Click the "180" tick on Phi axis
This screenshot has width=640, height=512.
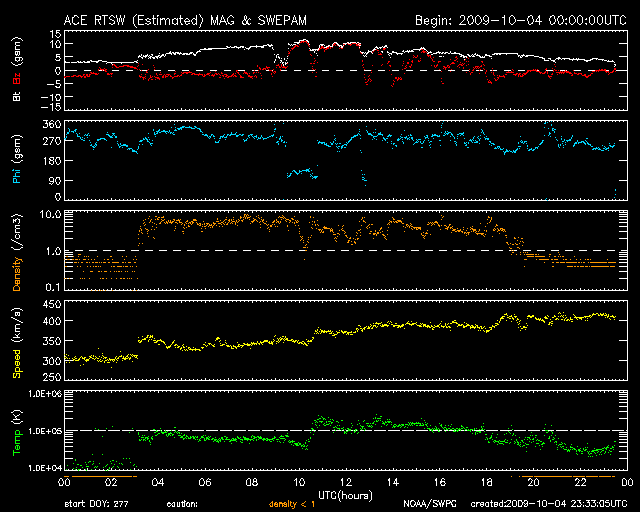pos(52,161)
